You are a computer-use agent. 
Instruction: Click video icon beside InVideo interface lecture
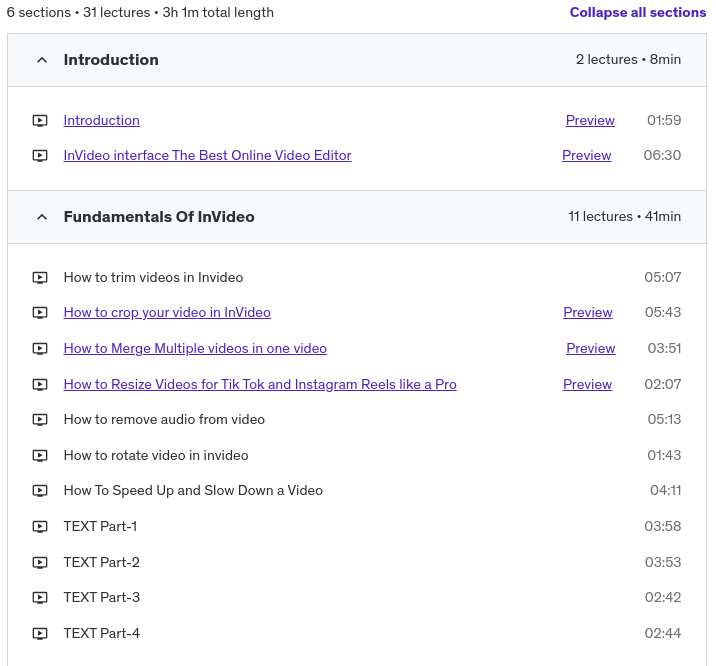point(40,156)
